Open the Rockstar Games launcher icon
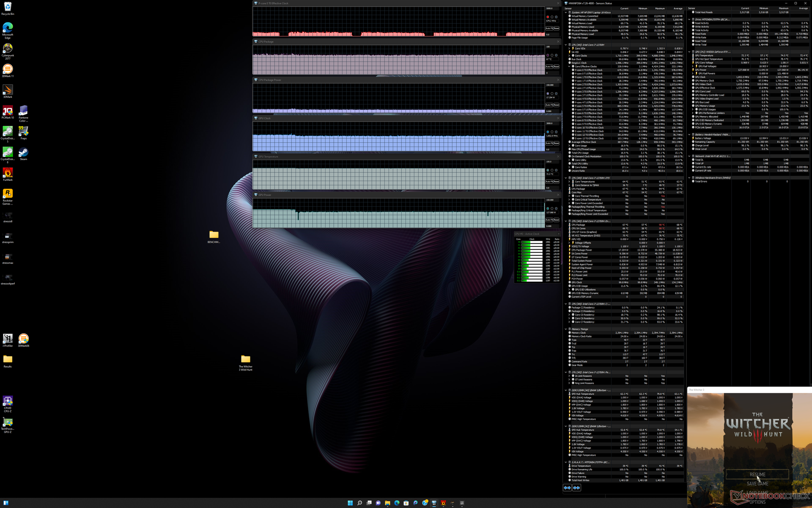This screenshot has height=508, width=812. click(x=8, y=194)
